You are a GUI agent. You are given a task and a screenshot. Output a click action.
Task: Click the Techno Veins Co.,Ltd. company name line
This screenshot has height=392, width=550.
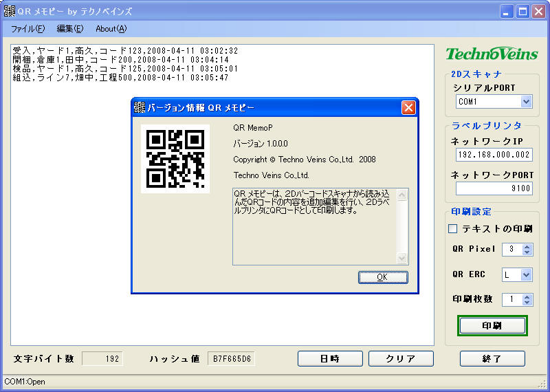pos(271,175)
